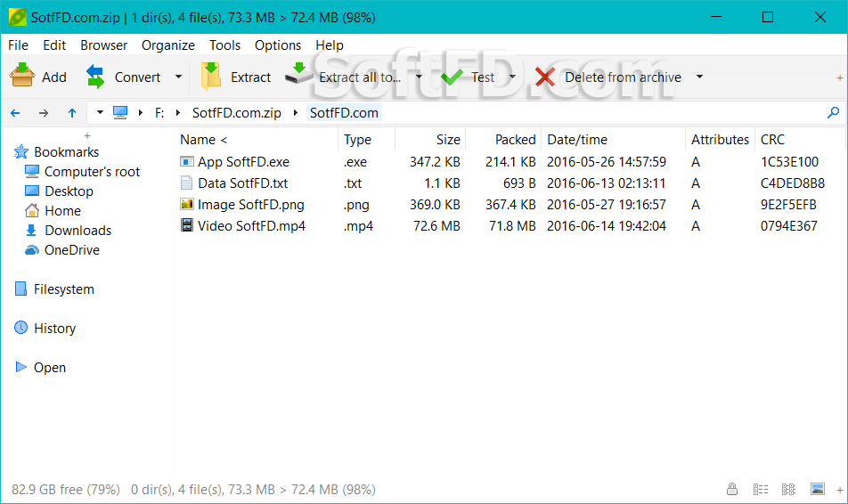This screenshot has width=848, height=504.
Task: Select Downloads in the sidebar
Action: [77, 231]
